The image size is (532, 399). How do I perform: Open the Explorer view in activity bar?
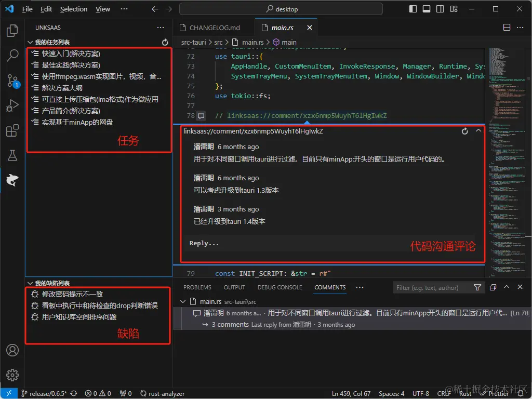pos(12,31)
